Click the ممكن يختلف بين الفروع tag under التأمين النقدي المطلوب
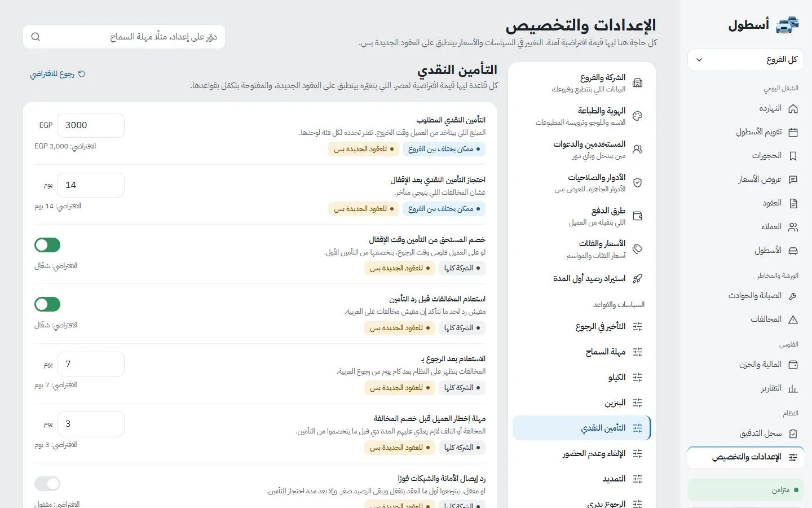812x508 pixels. [444, 149]
